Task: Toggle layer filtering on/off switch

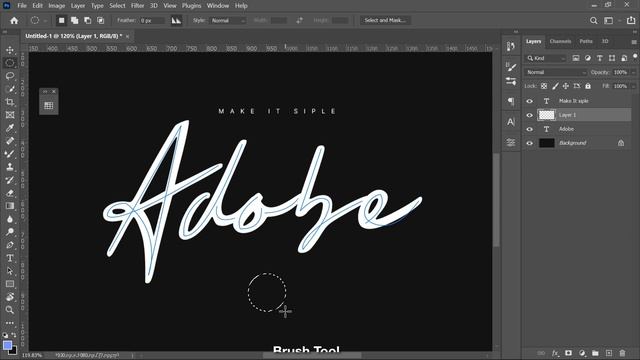Action: [635, 57]
